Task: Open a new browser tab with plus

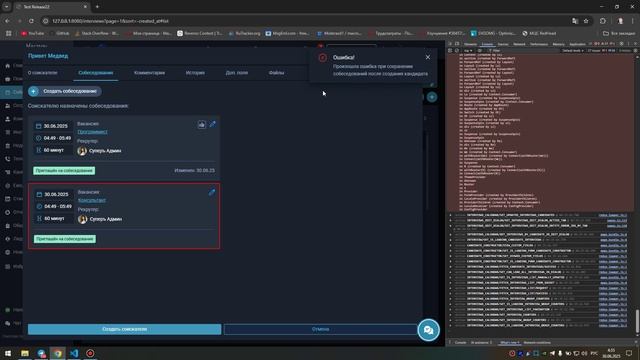Action: (x=97, y=7)
